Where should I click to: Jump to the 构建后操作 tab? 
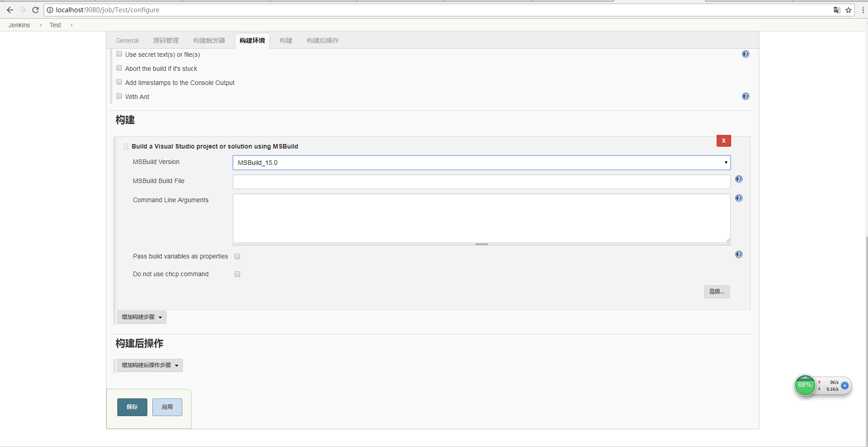[x=323, y=40]
